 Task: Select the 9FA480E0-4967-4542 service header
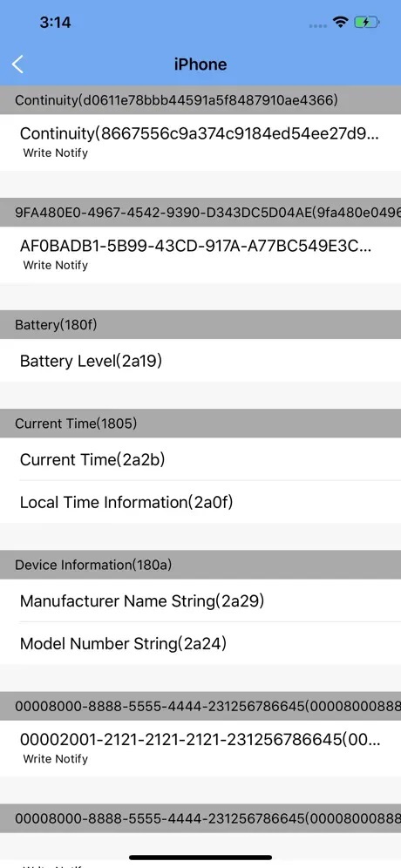click(200, 213)
